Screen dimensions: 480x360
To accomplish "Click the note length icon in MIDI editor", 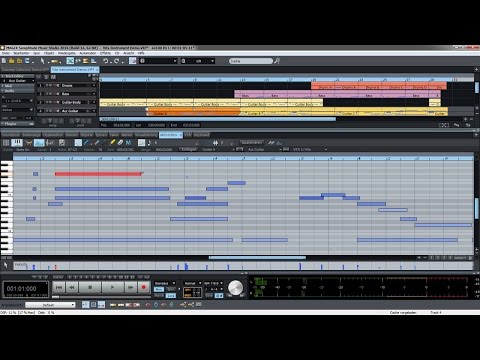I will 149,143.
